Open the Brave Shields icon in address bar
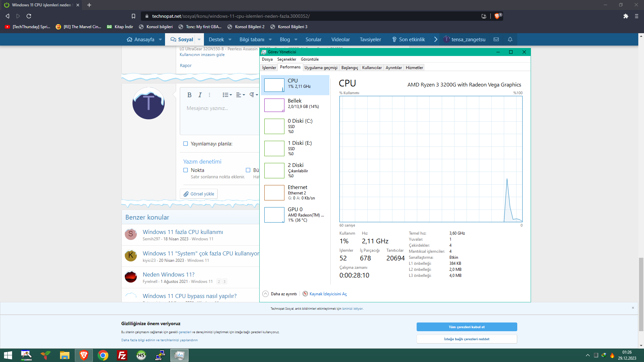This screenshot has width=644, height=362. pyautogui.click(x=497, y=16)
